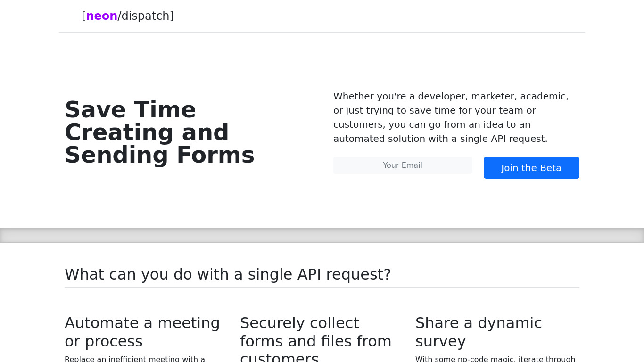Image resolution: width=644 pixels, height=362 pixels.
Task: Click the gray shadow divider band
Action: click(322, 235)
